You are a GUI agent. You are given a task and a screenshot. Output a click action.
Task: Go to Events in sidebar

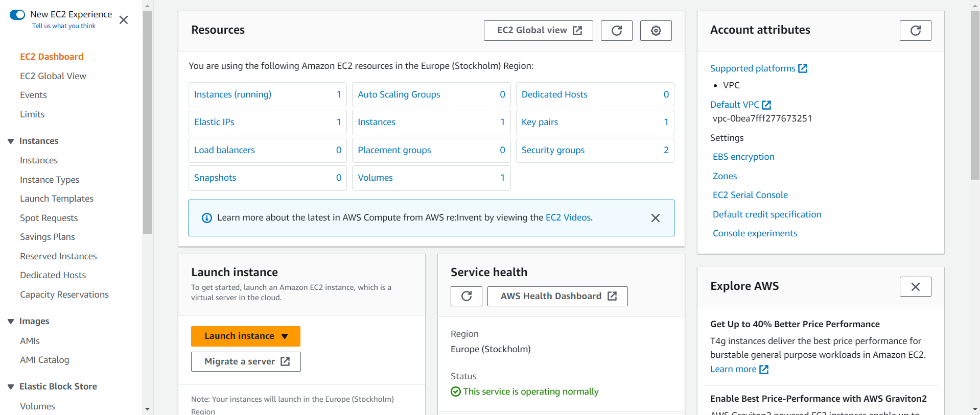(33, 95)
